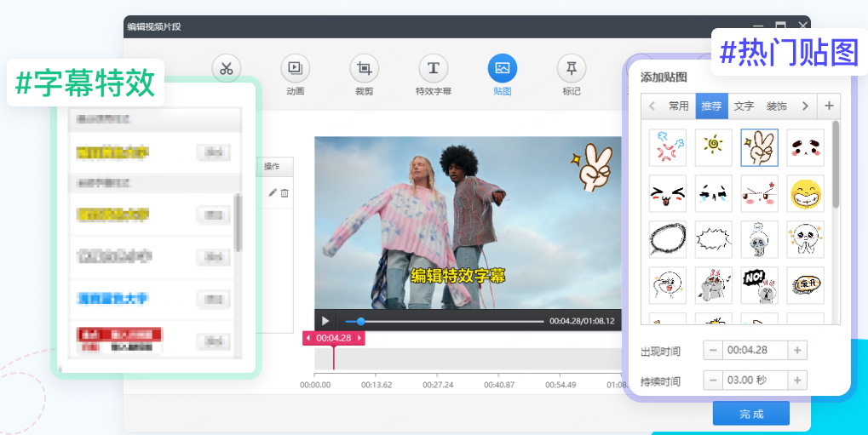Pick the blushing face with flower sticker
Screen dimensions: 868x435
pyautogui.click(x=760, y=194)
